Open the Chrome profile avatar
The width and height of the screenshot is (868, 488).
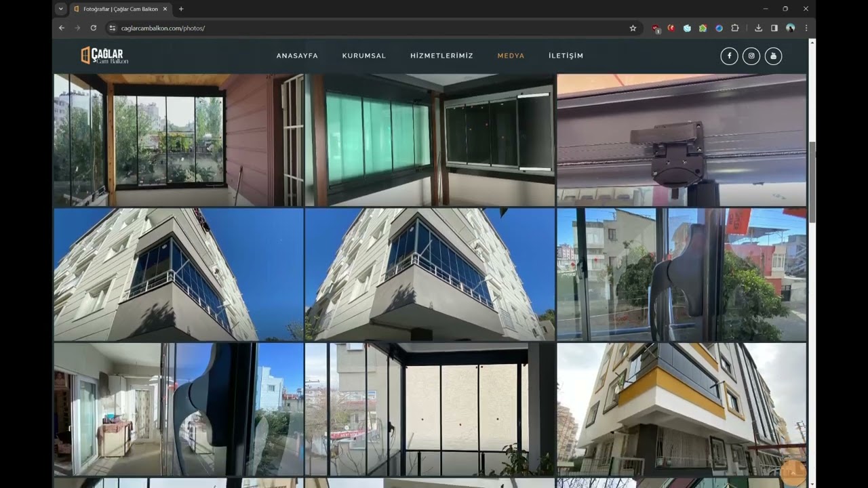(790, 28)
